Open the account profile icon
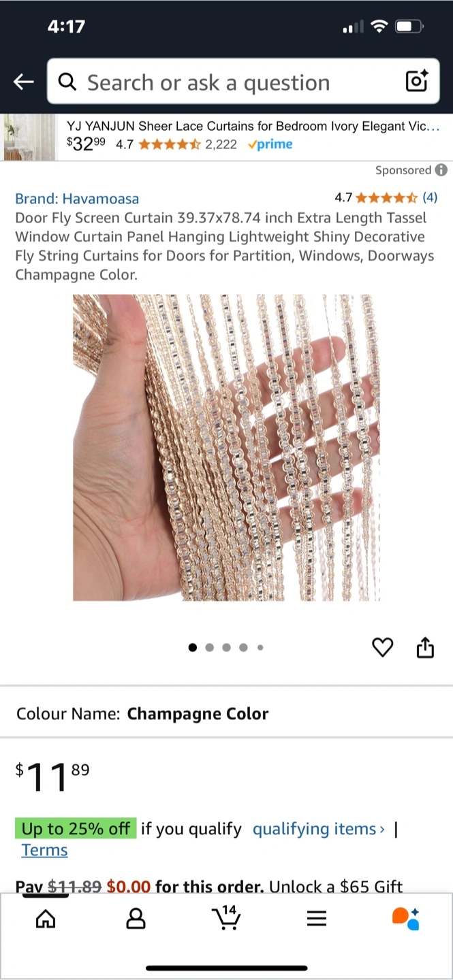Screen dimensions: 453x980 tap(136, 919)
